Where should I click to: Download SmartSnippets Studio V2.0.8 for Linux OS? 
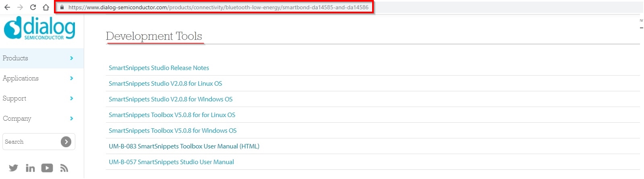click(165, 84)
